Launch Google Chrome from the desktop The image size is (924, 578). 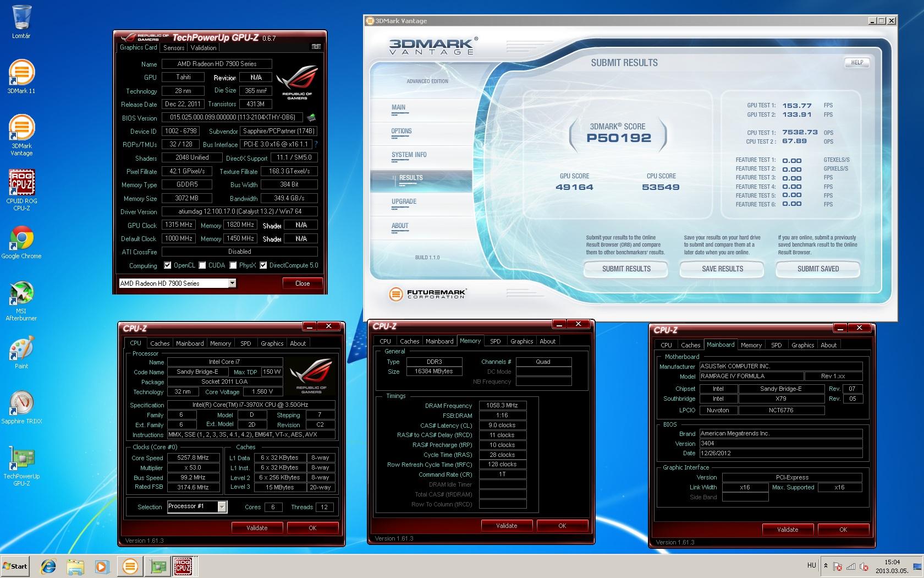click(x=21, y=242)
